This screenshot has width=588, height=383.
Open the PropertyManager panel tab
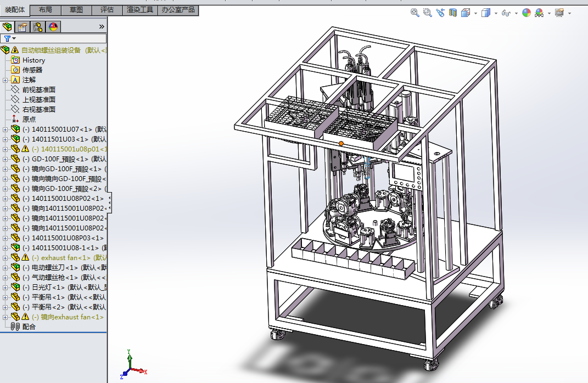pos(23,27)
